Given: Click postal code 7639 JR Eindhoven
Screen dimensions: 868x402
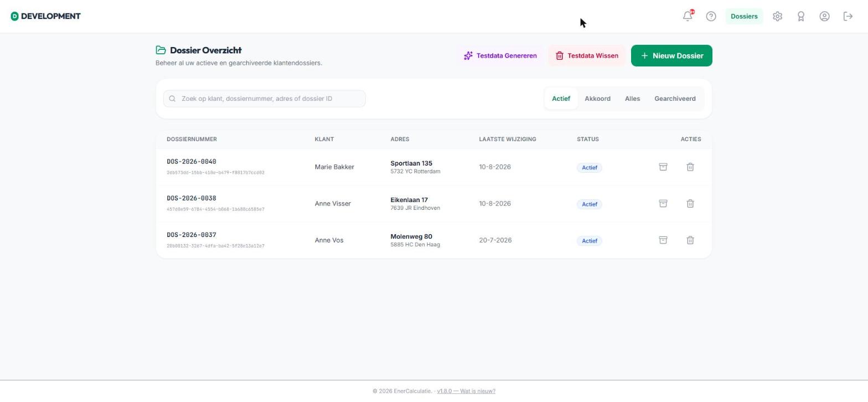Looking at the screenshot, I should tap(415, 208).
